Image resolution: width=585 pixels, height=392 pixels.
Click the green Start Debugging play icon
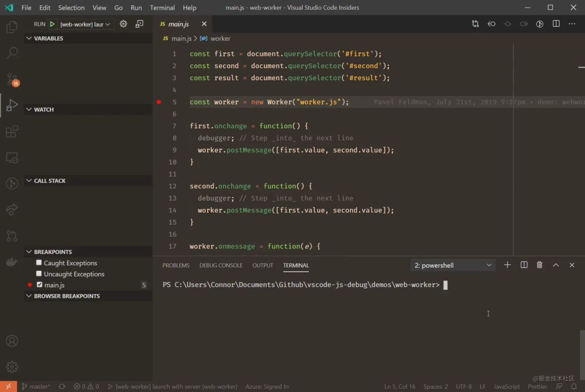53,24
